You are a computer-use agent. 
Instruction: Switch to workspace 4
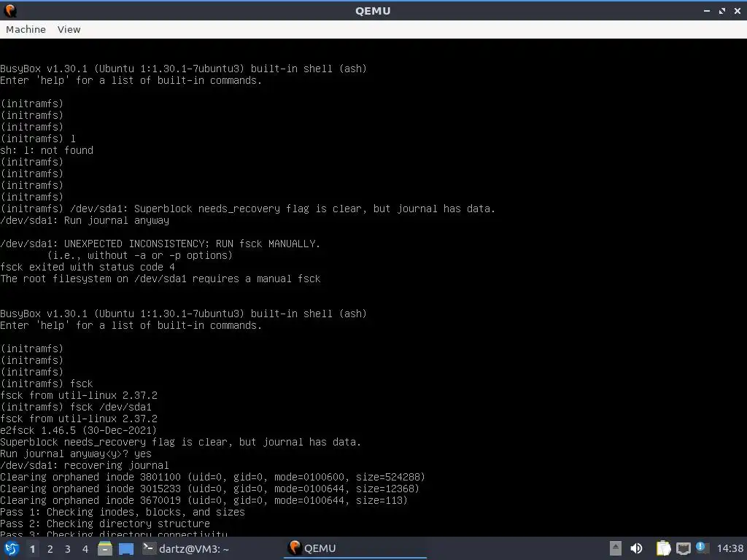click(85, 549)
